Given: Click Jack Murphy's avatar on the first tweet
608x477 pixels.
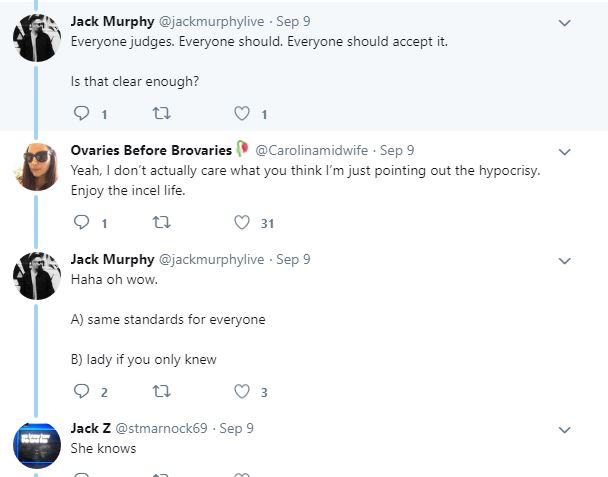Looking at the screenshot, I should coord(36,37).
